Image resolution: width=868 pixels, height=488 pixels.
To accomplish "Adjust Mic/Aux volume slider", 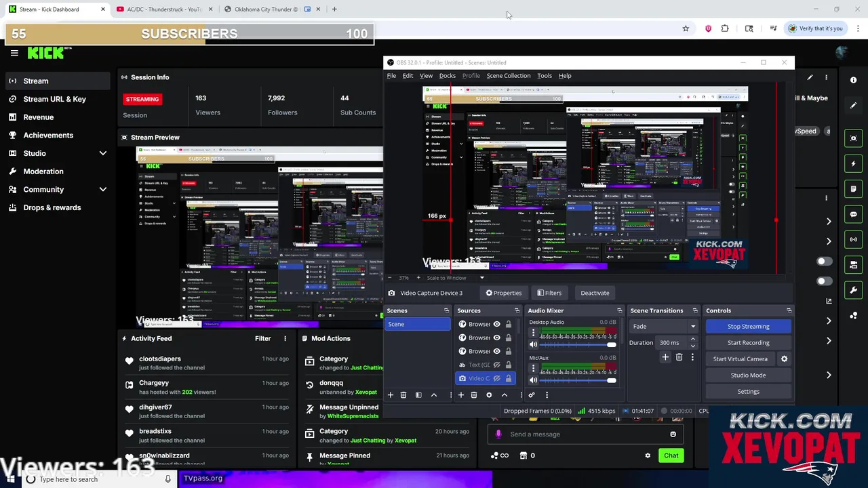I will [579, 380].
